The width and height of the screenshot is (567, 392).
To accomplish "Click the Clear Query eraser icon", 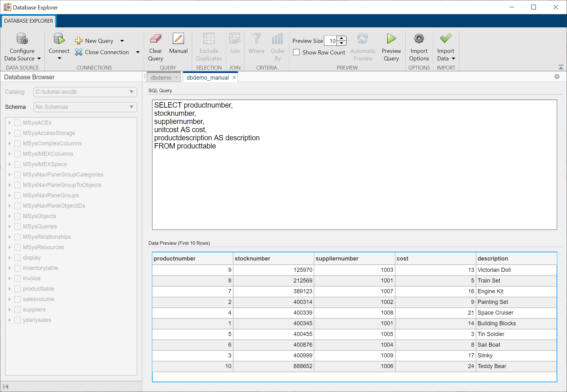I will (x=155, y=39).
